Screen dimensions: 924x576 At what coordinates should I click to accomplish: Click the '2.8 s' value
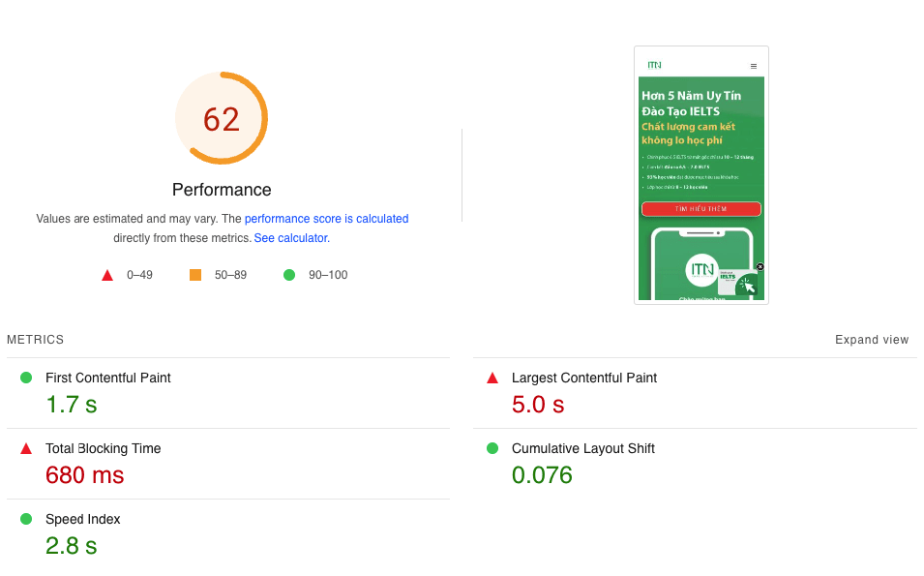point(72,546)
